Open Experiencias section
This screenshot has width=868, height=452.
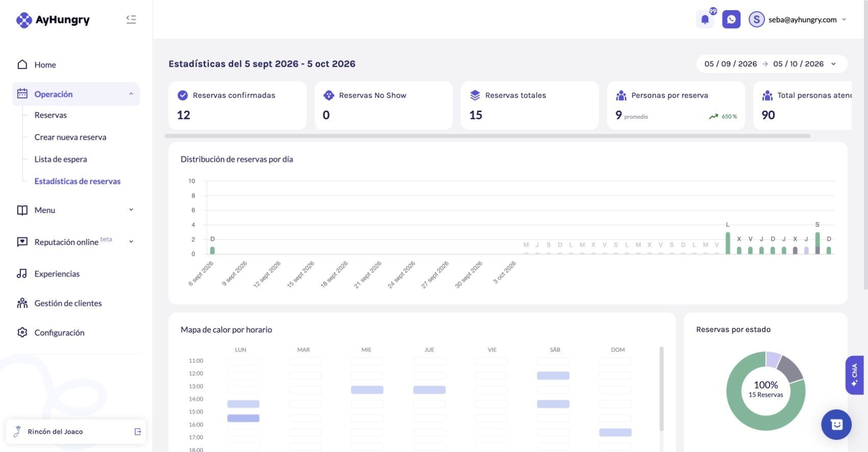click(x=57, y=274)
